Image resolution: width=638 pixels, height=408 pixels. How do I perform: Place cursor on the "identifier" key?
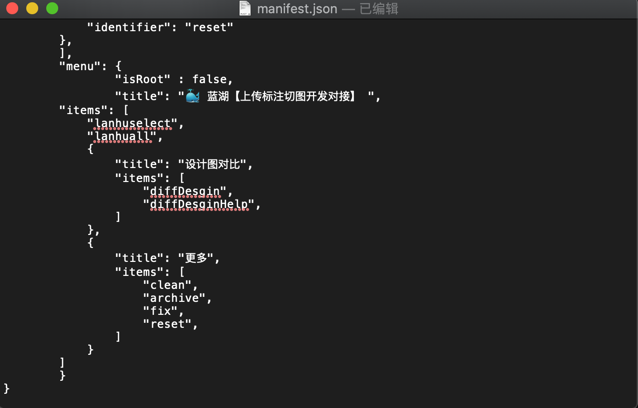126,27
